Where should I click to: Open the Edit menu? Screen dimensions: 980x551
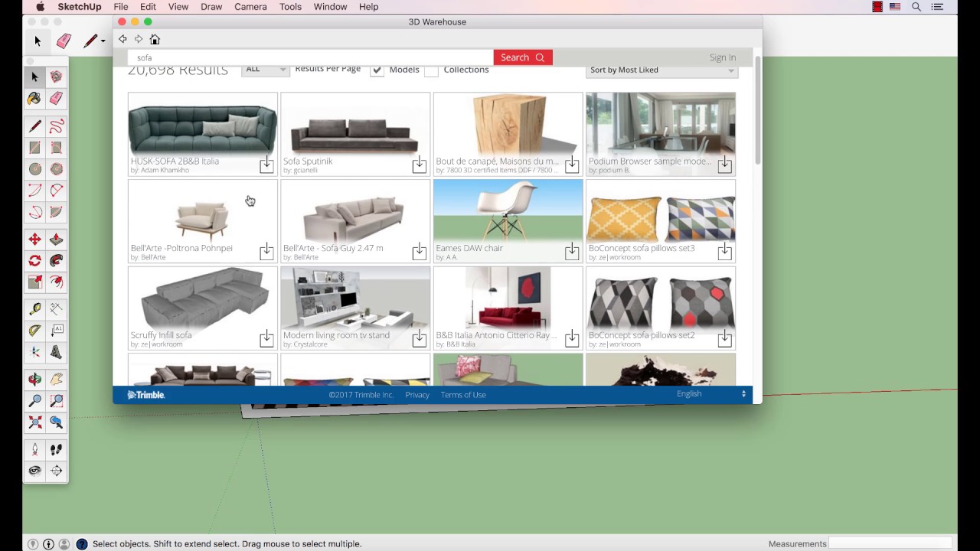(148, 7)
